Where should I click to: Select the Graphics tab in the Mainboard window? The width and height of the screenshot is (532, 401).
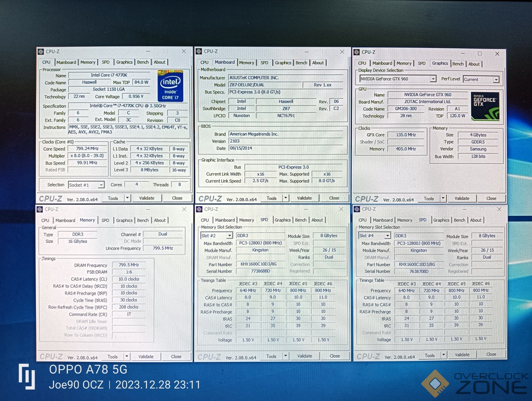[x=283, y=62]
